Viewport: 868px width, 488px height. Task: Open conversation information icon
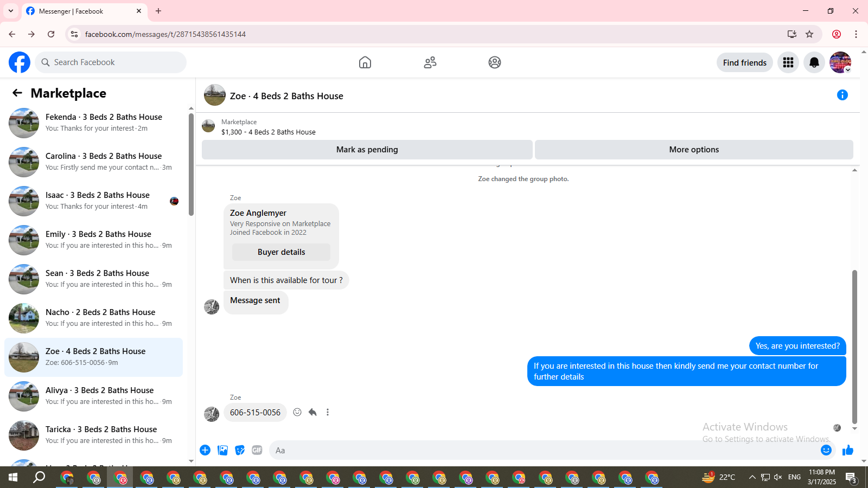coord(843,95)
